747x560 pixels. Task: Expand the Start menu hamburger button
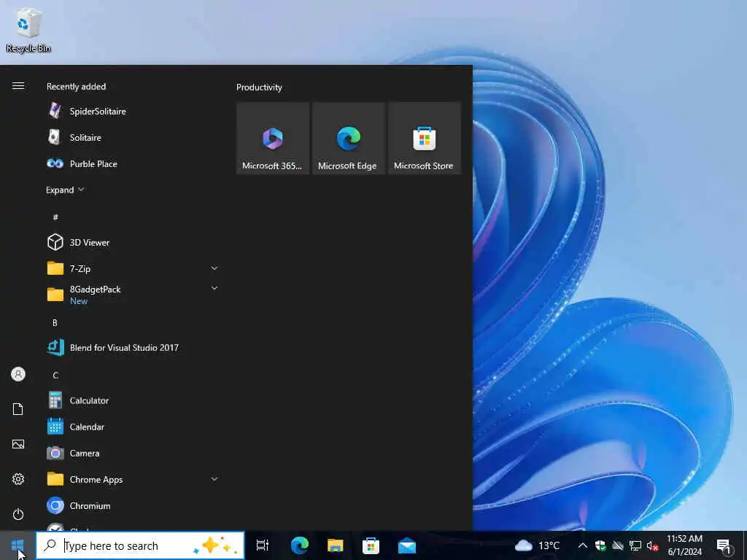18,86
